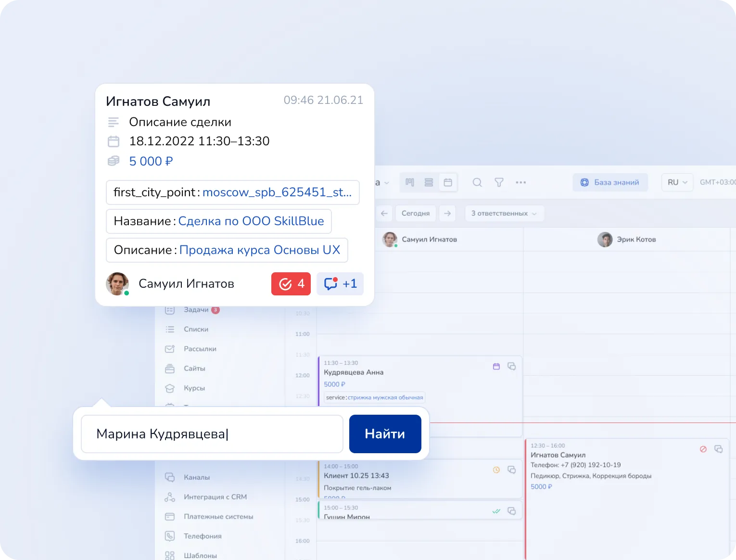The width and height of the screenshot is (736, 560).
Task: Open Задачи in the sidebar
Action: click(x=196, y=310)
